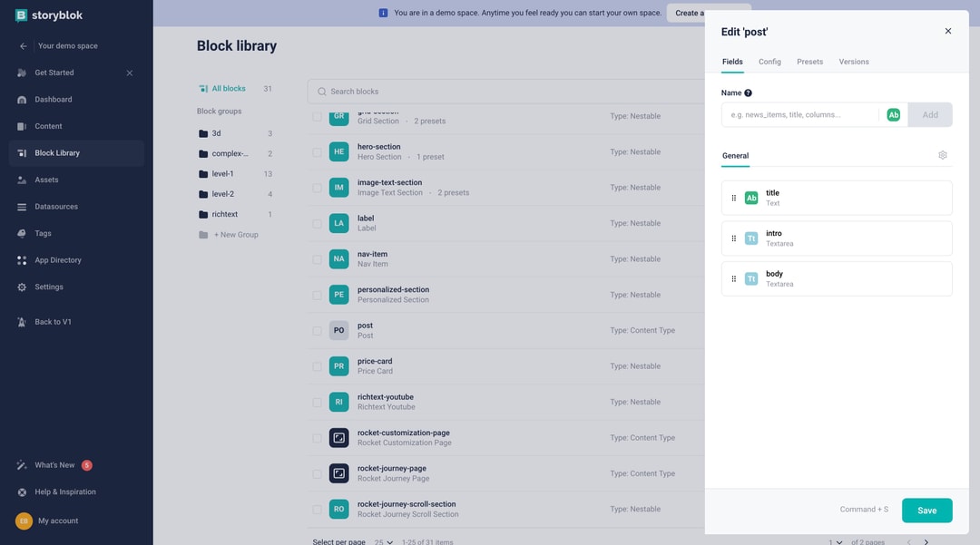
Task: Click the PO post block icon
Action: coord(338,330)
